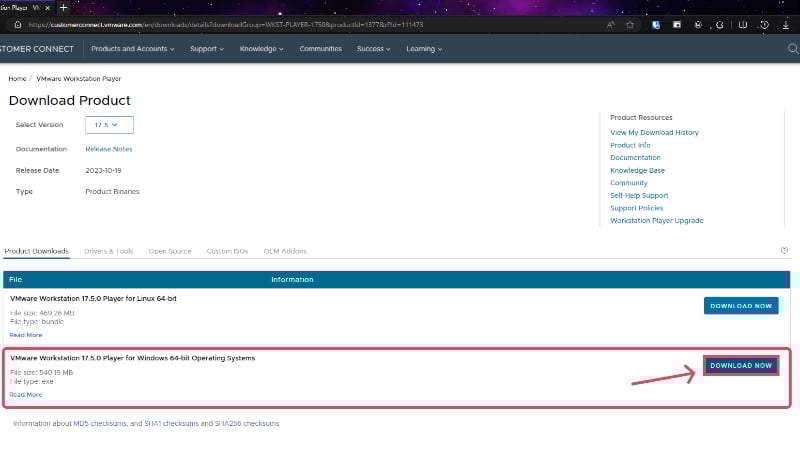Screen dimensions: 800x450
Task: Expand the Products and Accounts menu
Action: pyautogui.click(x=132, y=48)
